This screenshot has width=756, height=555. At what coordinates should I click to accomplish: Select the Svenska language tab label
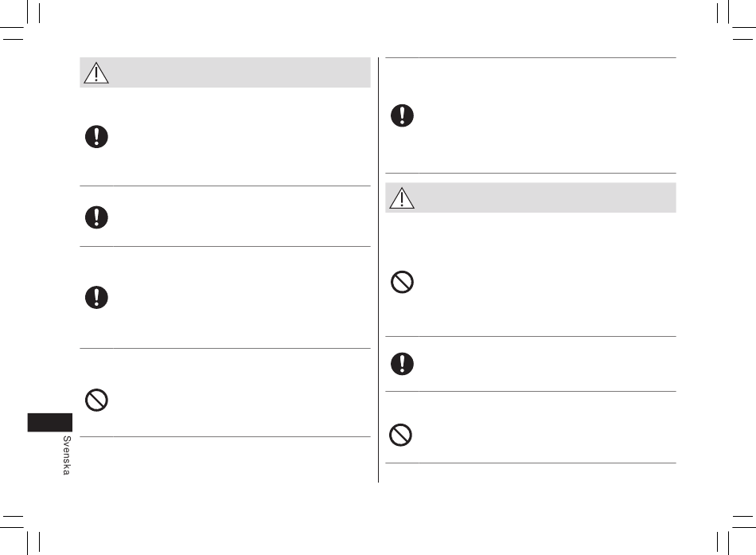coord(67,455)
